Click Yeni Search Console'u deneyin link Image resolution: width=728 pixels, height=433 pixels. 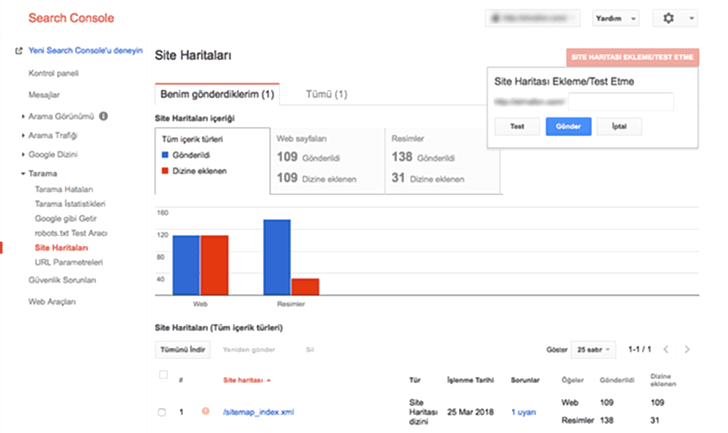pyautogui.click(x=85, y=51)
